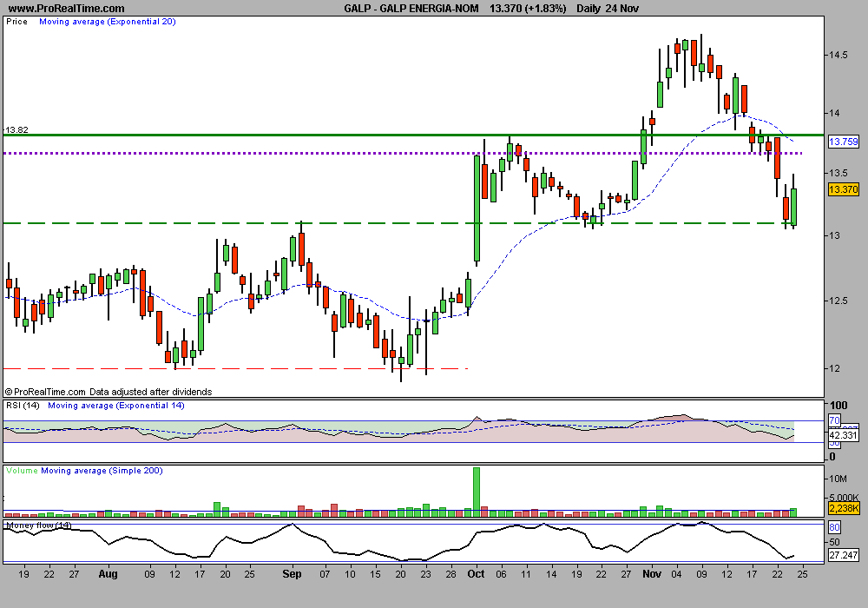This screenshot has height=608, width=868.
Task: Click the 70 RSI overbought level label
Action: pyautogui.click(x=834, y=420)
